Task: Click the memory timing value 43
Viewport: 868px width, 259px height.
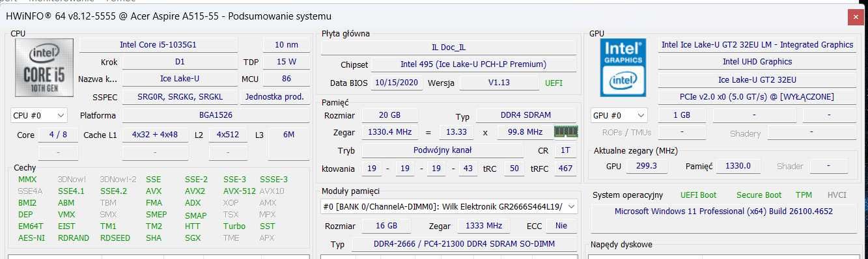Action: [x=468, y=169]
